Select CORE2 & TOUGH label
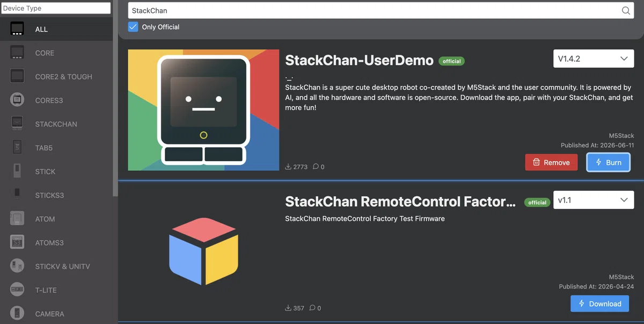This screenshot has width=644, height=324. pos(63,76)
